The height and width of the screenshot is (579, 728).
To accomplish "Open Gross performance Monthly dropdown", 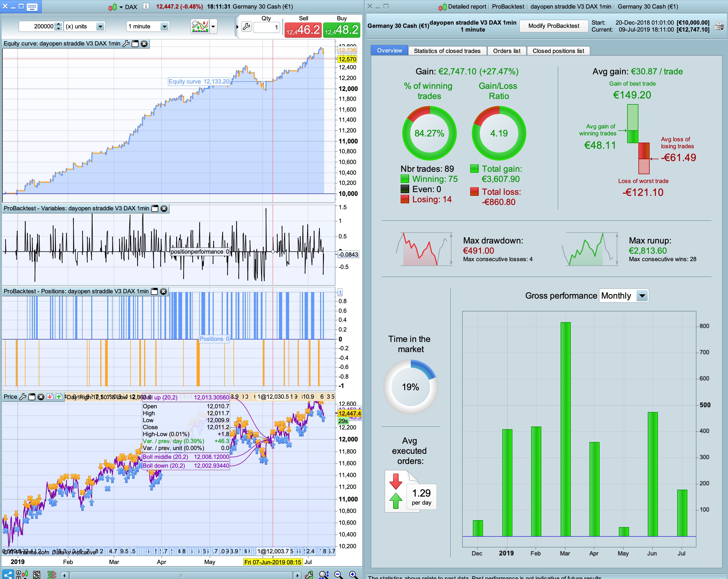I will [642, 296].
